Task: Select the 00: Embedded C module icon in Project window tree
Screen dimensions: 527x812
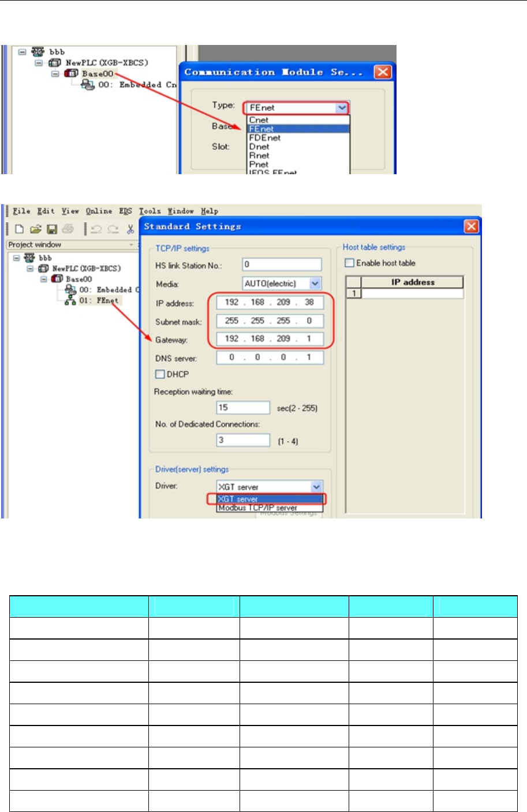Action: pyautogui.click(x=70, y=290)
